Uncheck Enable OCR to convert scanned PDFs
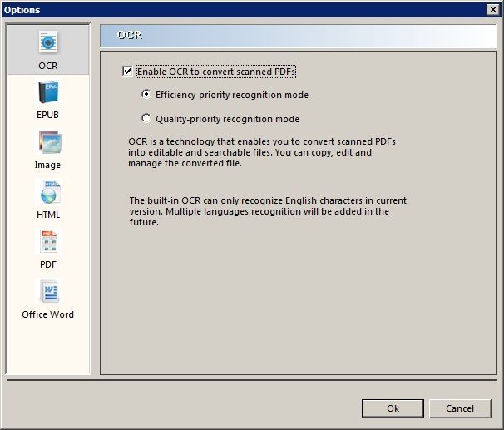 (127, 71)
